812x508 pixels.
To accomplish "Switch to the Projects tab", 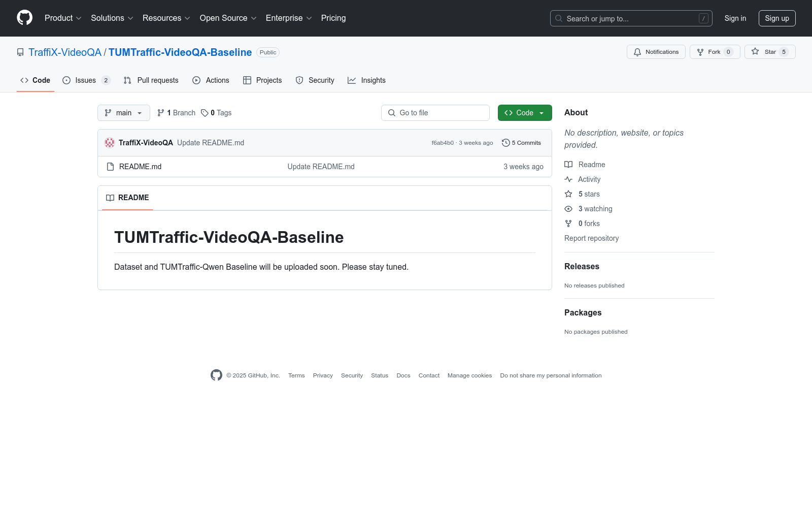I will [262, 80].
